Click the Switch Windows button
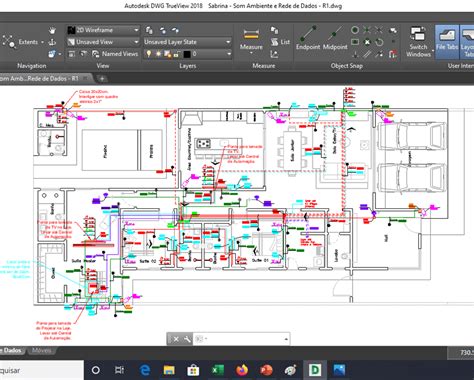This screenshot has height=380, width=474. click(x=418, y=42)
